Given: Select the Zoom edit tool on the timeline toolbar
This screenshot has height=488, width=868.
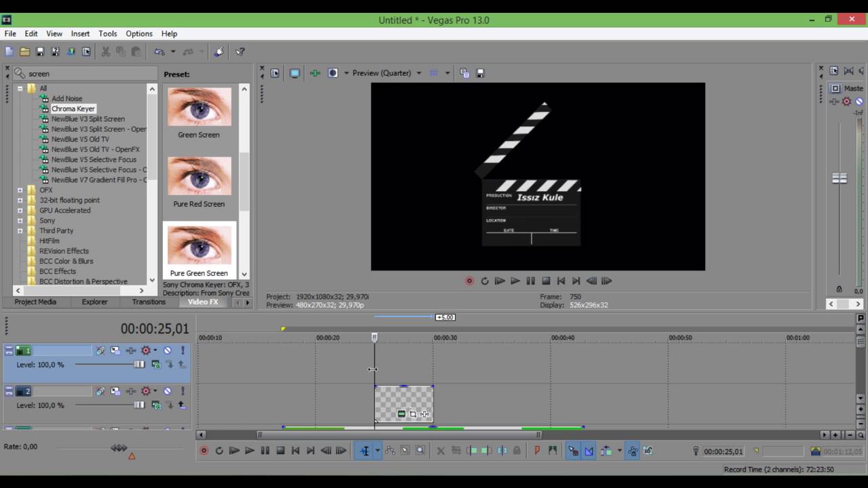Looking at the screenshot, I should (x=420, y=451).
